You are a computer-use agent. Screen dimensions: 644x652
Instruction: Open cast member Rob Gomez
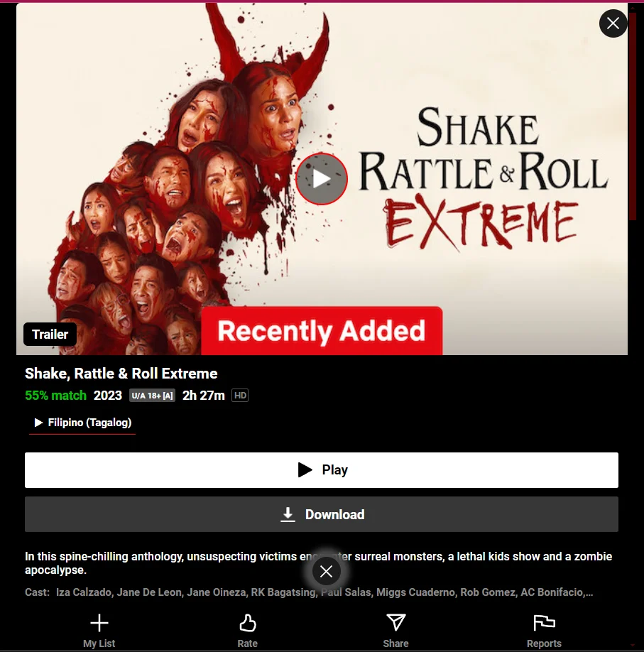pyautogui.click(x=488, y=592)
